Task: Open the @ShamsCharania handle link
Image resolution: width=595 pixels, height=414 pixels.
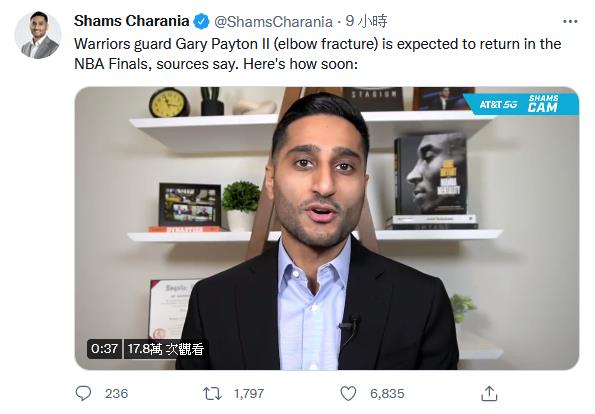Action: click(x=273, y=22)
